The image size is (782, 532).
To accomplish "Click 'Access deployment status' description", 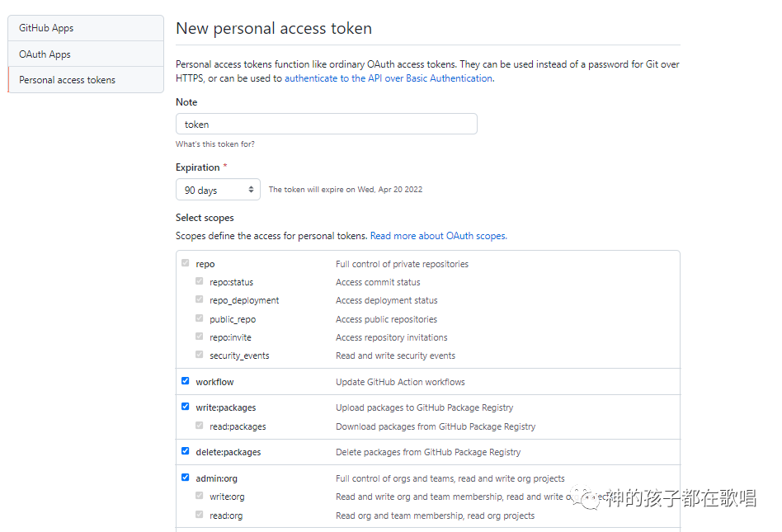I will click(x=387, y=301).
